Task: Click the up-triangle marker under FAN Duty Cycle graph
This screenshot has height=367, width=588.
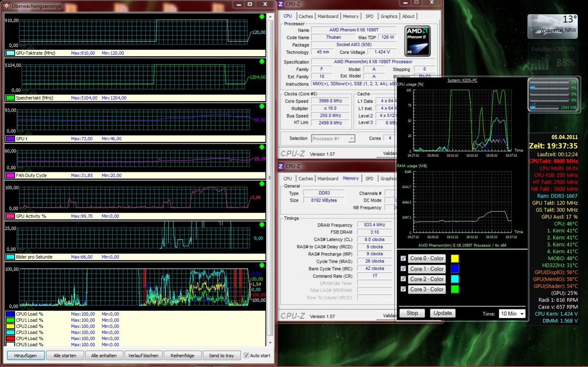Action: 28,169
